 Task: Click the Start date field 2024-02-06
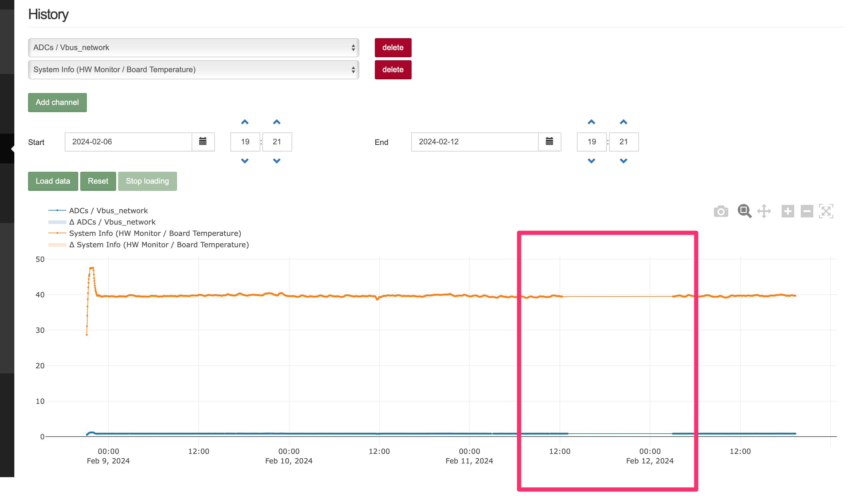128,142
